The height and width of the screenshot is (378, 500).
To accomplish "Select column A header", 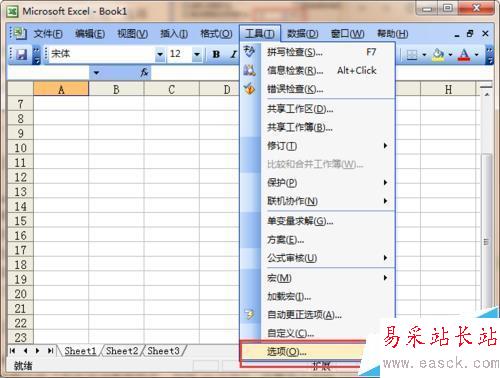I will tap(61, 89).
